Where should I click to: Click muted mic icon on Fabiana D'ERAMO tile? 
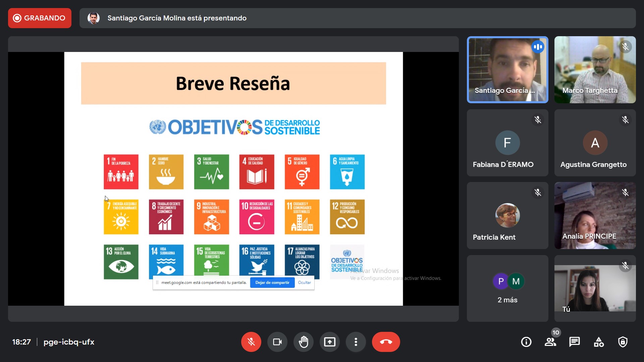538,120
